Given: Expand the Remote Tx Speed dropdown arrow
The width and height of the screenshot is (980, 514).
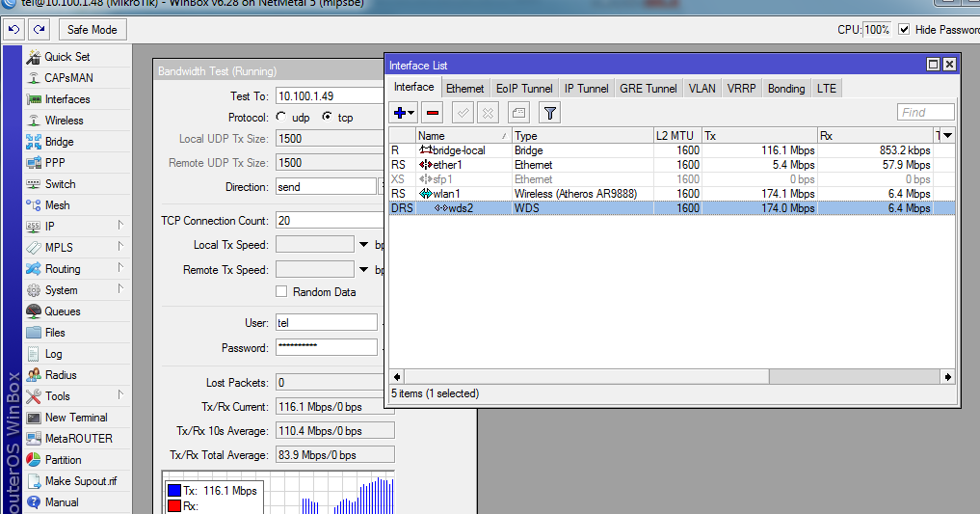Looking at the screenshot, I should pyautogui.click(x=364, y=270).
